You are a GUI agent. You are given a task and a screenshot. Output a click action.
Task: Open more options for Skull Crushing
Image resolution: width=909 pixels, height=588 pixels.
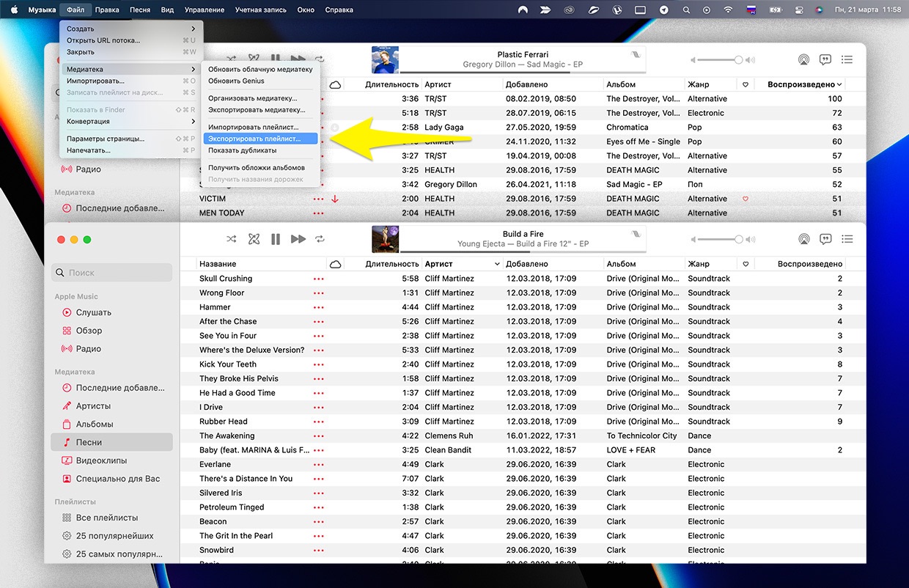318,279
